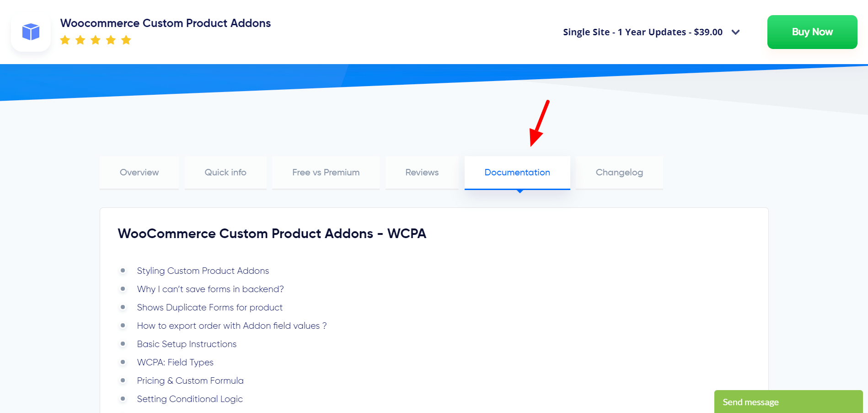Viewport: 868px width, 413px height.
Task: Open Styling Custom Product Addons link
Action: coord(203,271)
